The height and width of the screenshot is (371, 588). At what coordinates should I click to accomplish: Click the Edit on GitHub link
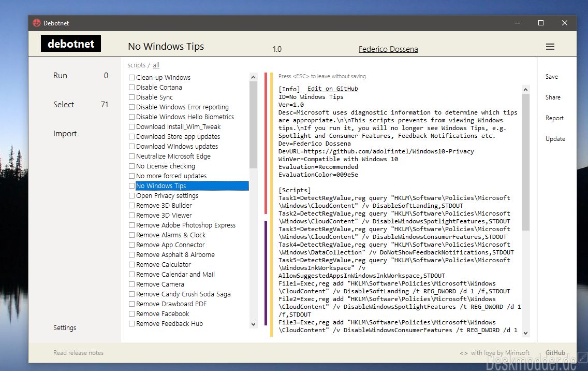(x=333, y=89)
